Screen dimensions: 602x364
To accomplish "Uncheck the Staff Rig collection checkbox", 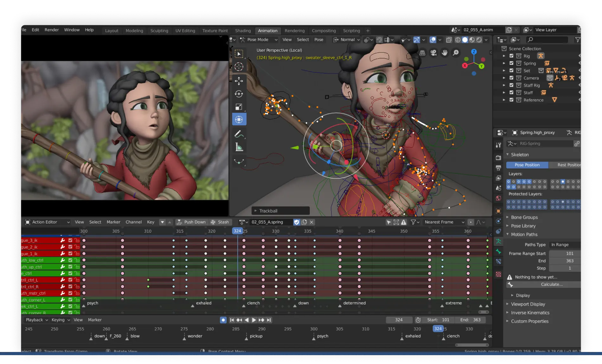I will (x=511, y=85).
